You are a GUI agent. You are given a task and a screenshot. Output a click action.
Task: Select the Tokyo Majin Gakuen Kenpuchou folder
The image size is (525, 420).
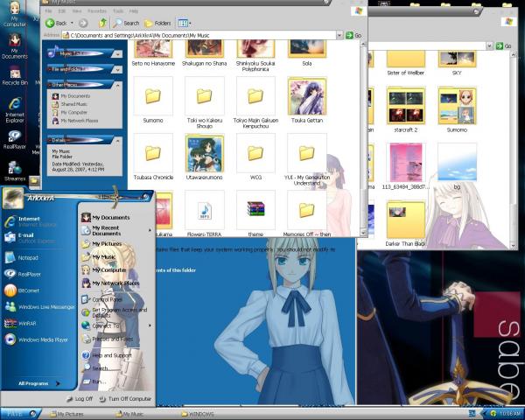point(255,102)
